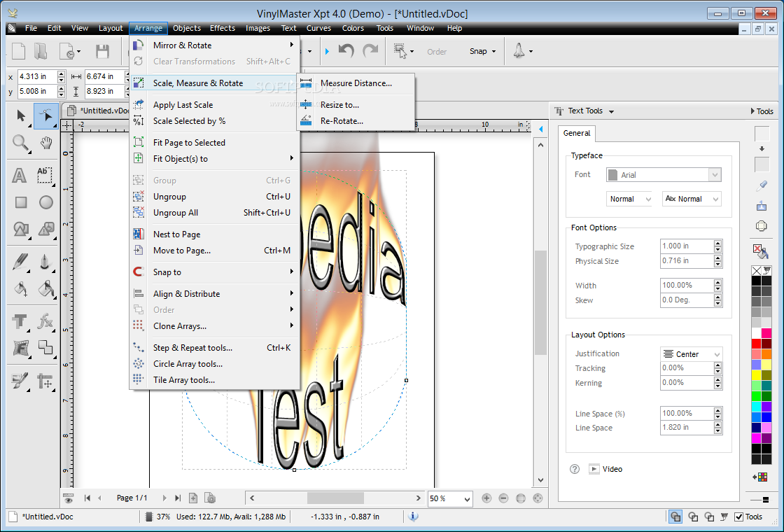Switch to the General tab
The width and height of the screenshot is (784, 532).
577,133
